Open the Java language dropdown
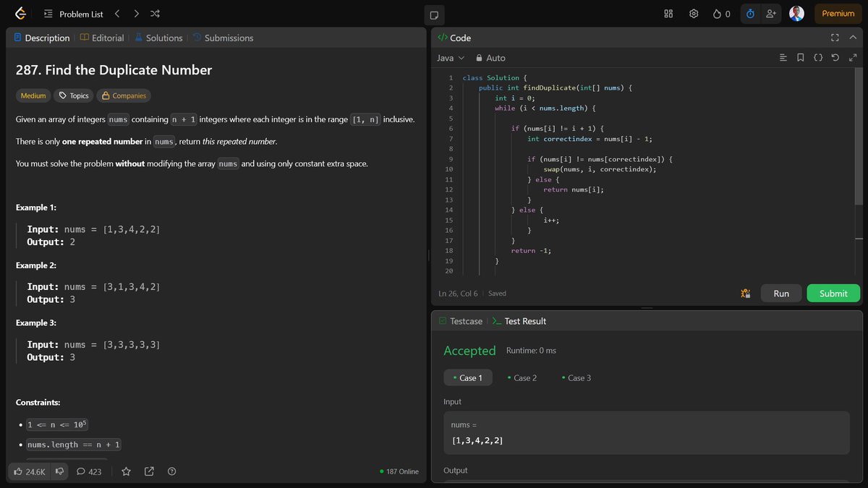Screen dimensions: 868x488 pyautogui.click(x=451, y=58)
